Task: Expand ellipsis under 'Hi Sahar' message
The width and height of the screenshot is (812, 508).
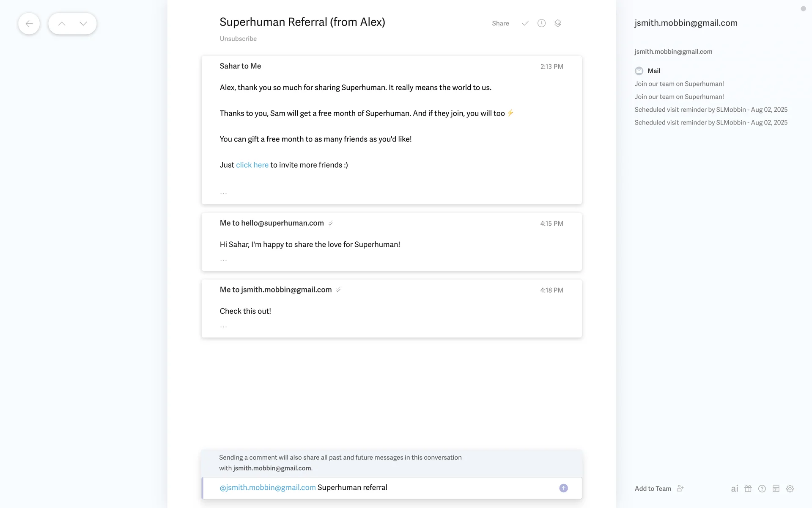Action: [223, 260]
